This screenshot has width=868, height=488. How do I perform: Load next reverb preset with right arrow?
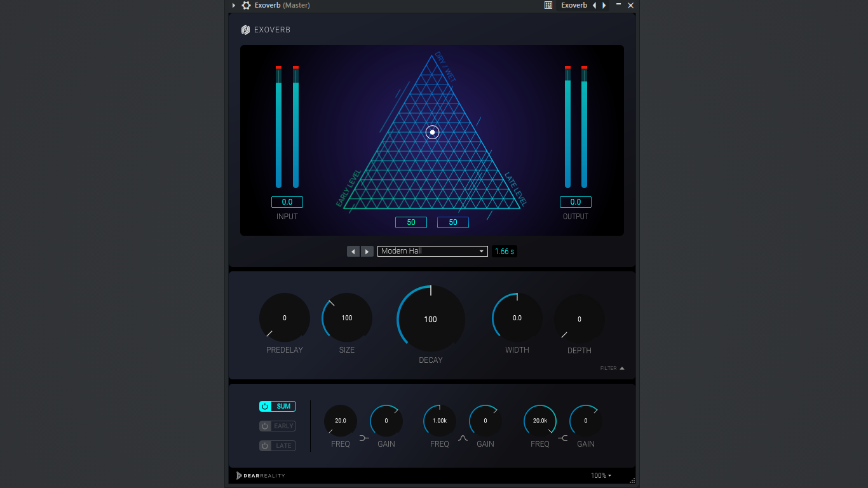click(x=367, y=252)
